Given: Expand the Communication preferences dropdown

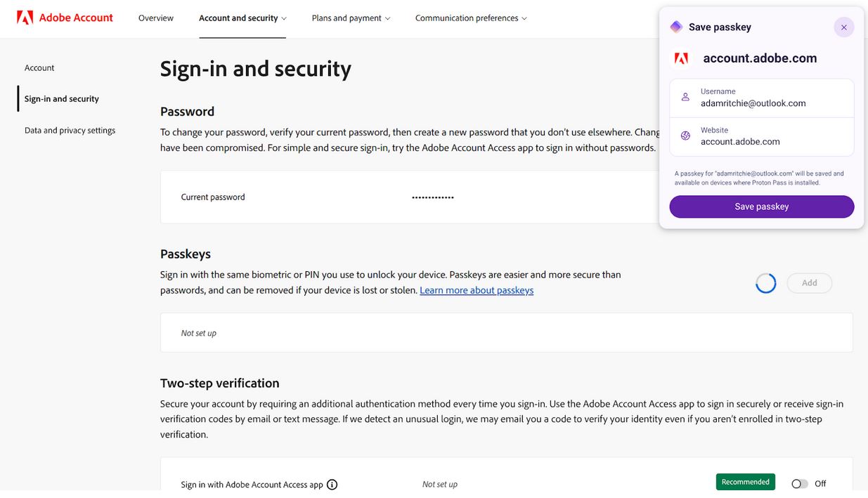Looking at the screenshot, I should coord(471,18).
